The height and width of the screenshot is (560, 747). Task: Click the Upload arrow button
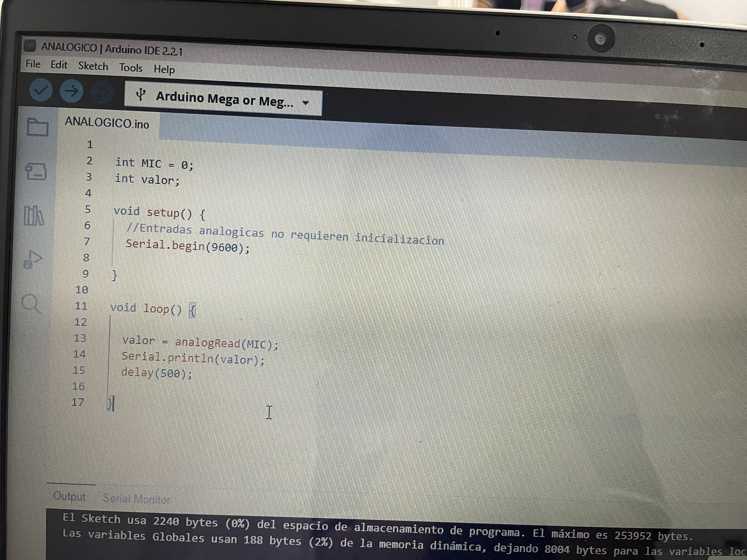(71, 91)
